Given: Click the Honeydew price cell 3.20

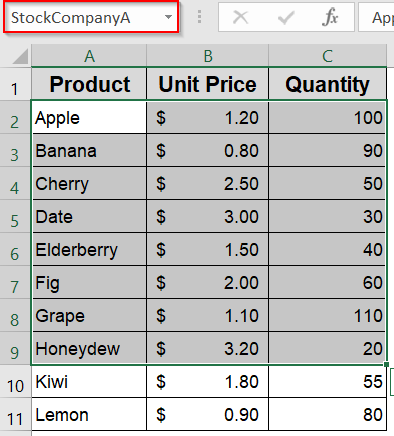Looking at the screenshot, I should pyautogui.click(x=207, y=349).
